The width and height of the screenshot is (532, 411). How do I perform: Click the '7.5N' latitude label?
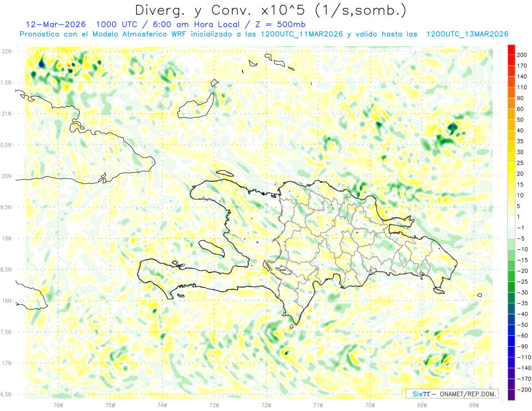(7, 332)
